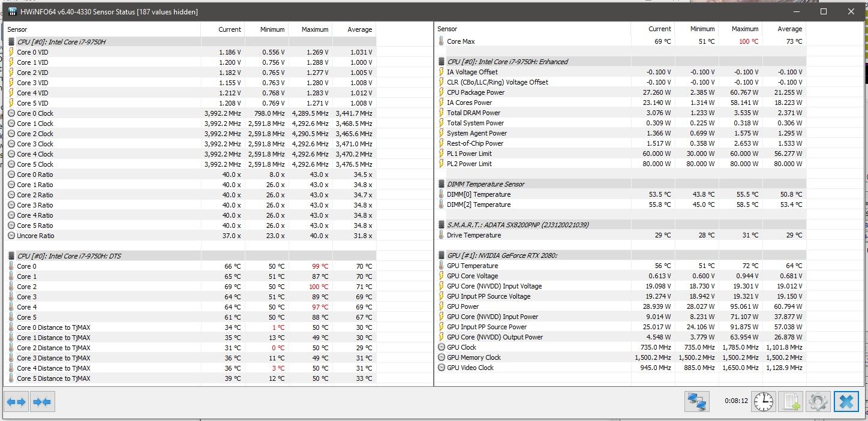The width and height of the screenshot is (868, 421).
Task: Select Core 2 Distance to TjMAX minimum 0 °C
Action: coord(278,348)
